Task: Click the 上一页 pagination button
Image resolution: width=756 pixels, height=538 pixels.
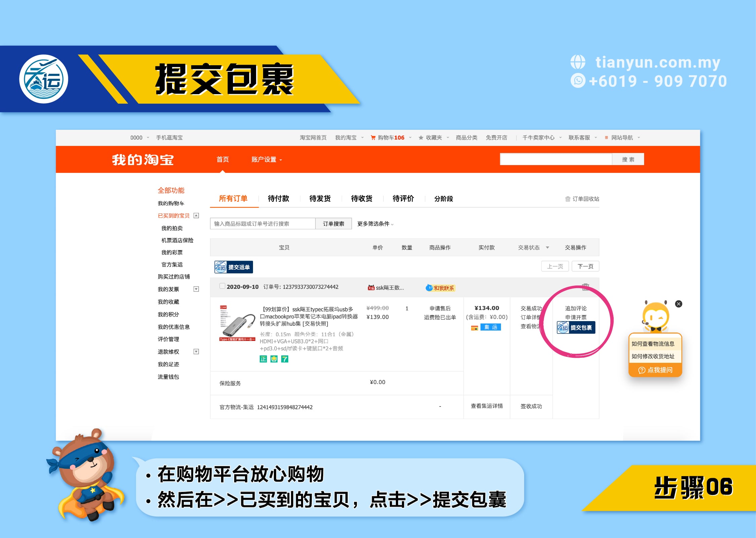Action: click(555, 266)
